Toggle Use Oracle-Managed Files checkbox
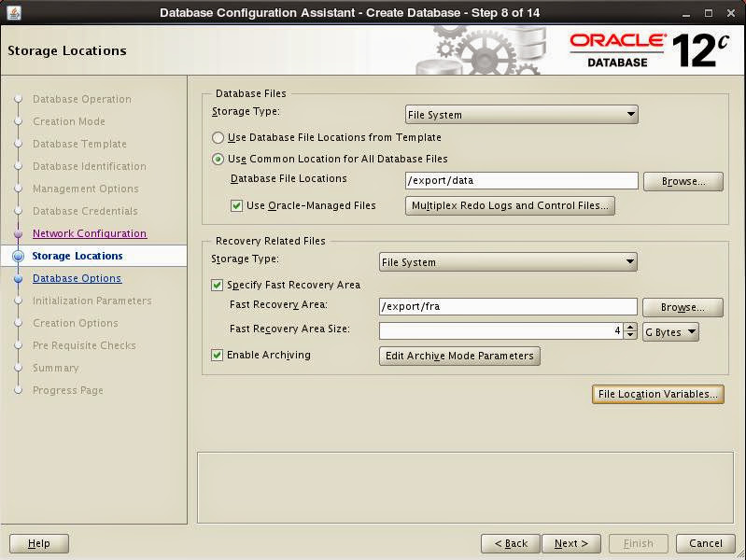The image size is (746, 560). [x=236, y=206]
